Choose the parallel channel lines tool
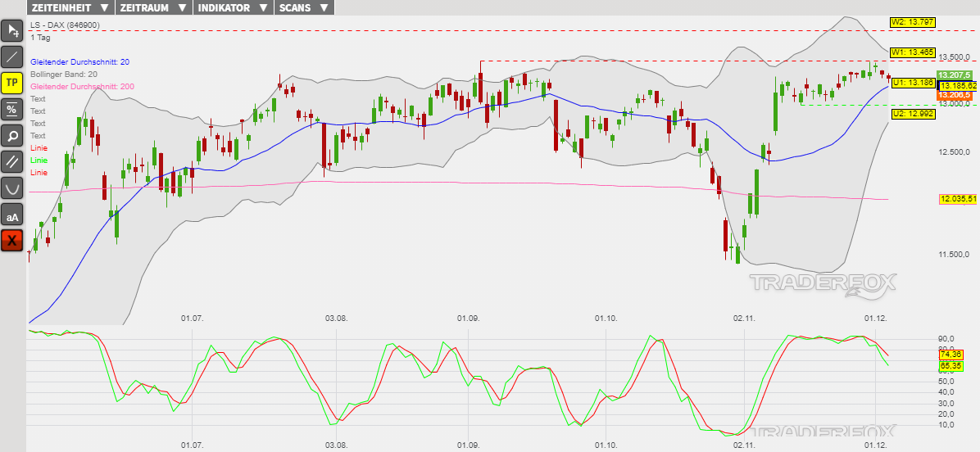 11,161
